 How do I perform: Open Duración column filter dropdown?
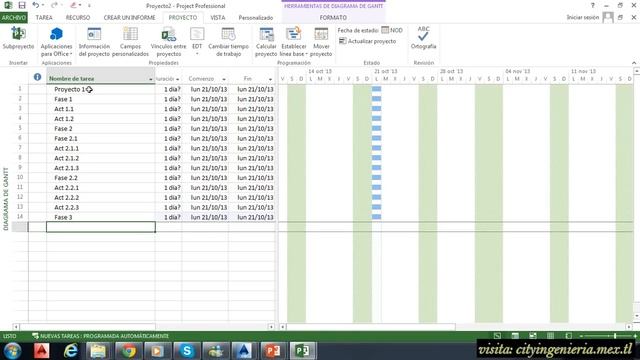click(177, 79)
